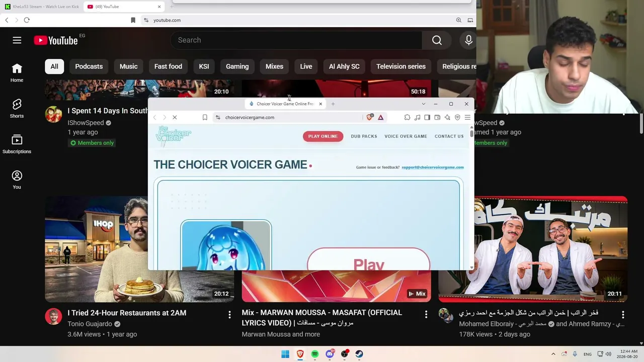Open Brave Rewards triangle icon

click(x=380, y=117)
